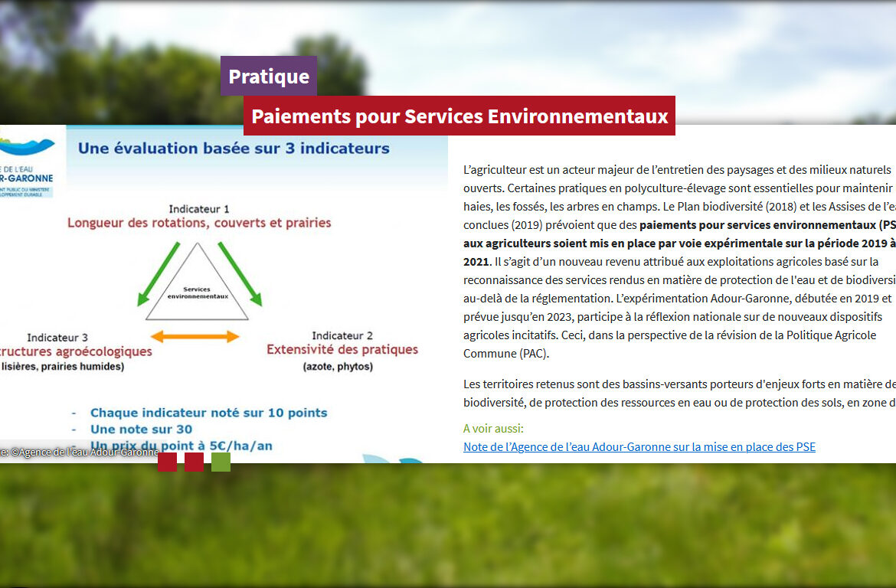Click the Une note sur 30 line
The width and height of the screenshot is (896, 588).
[141, 430]
